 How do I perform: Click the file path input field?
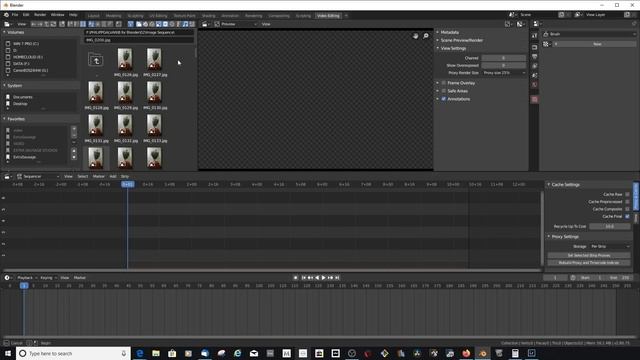pos(139,32)
